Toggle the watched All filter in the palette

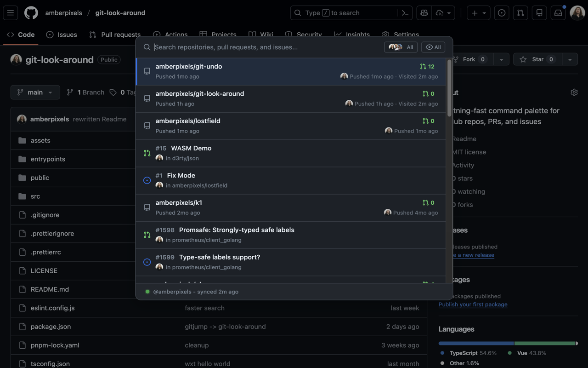coord(433,46)
